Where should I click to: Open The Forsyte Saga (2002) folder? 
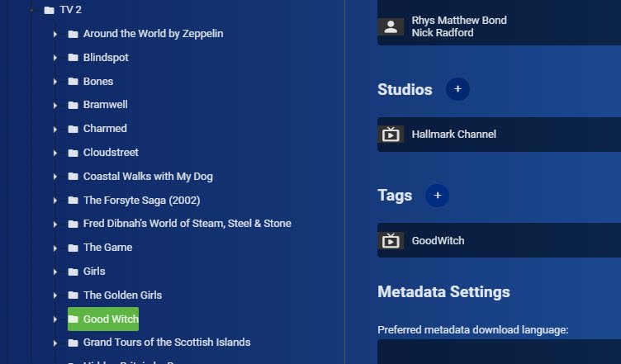141,201
